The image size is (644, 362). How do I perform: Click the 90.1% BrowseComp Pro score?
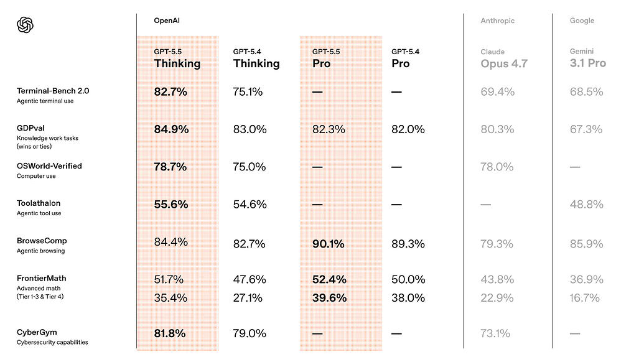pyautogui.click(x=328, y=244)
